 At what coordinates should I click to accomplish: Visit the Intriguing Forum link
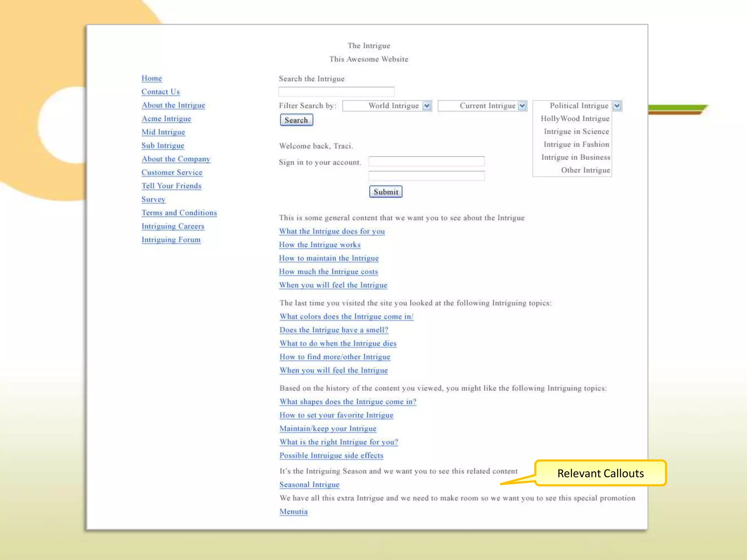click(x=171, y=240)
